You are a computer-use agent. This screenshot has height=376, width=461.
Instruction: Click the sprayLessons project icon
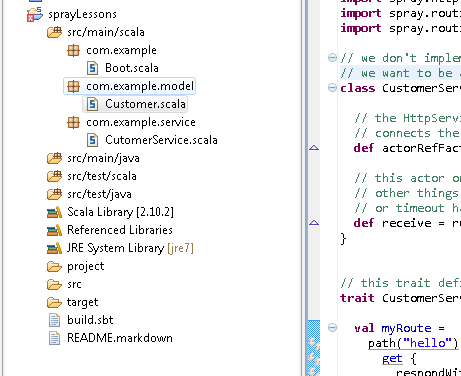pos(35,14)
